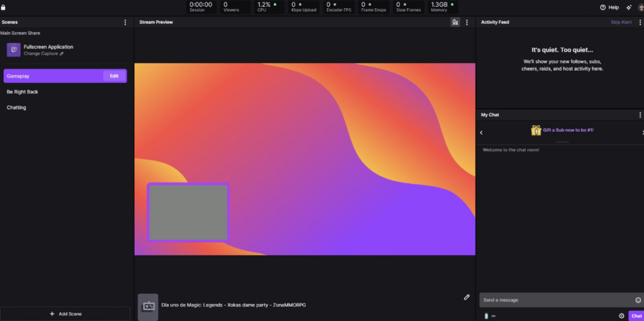The width and height of the screenshot is (644, 321).
Task: Open the My Chat three-dot menu
Action: tap(640, 115)
